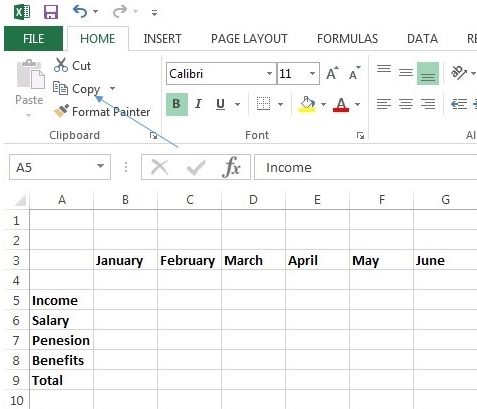Click the Increase Font Size icon
The height and width of the screenshot is (409, 477).
(332, 73)
